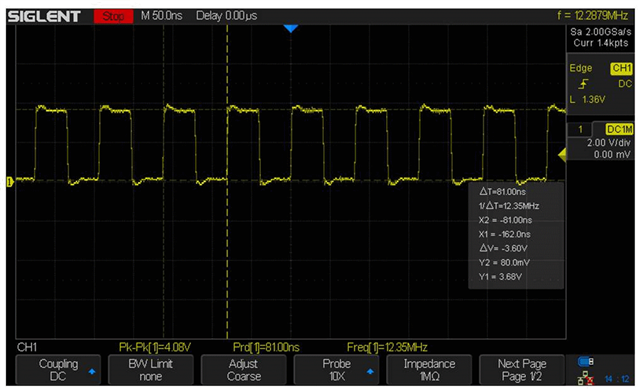Open the BW Limit none option
The width and height of the screenshot is (639, 390).
tap(151, 369)
